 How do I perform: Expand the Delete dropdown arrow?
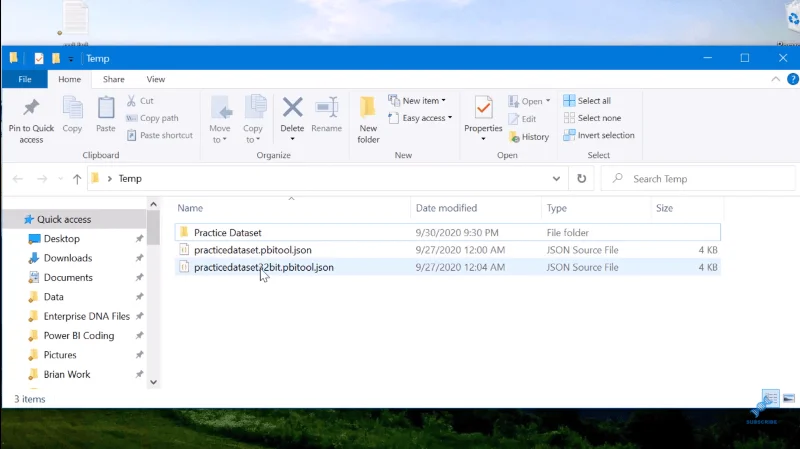pyautogui.click(x=292, y=139)
